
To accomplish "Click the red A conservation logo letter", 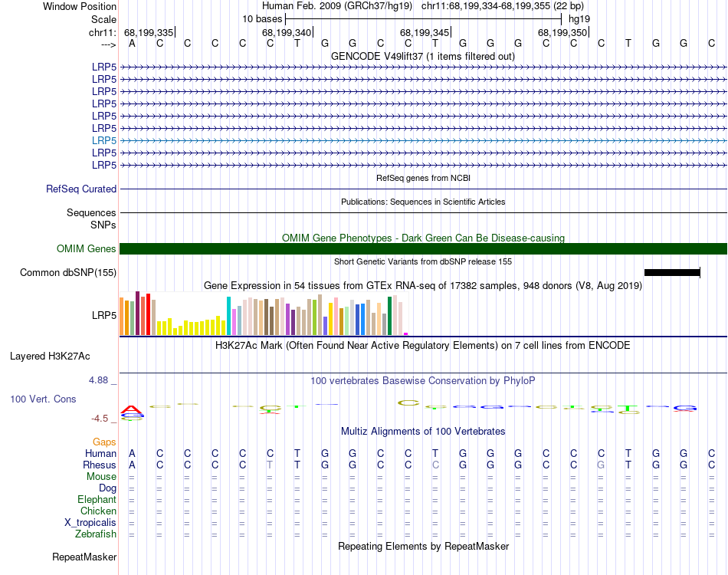I will pos(131,409).
